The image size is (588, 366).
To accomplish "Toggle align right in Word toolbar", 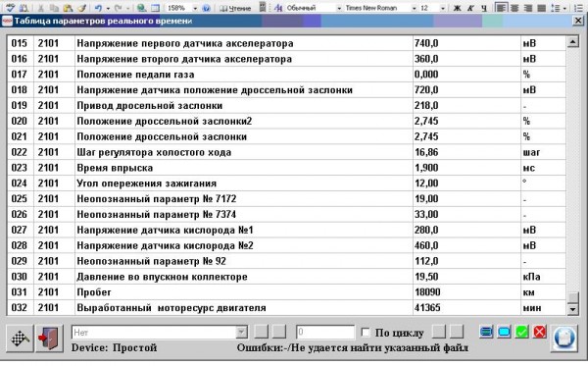I will (527, 8).
